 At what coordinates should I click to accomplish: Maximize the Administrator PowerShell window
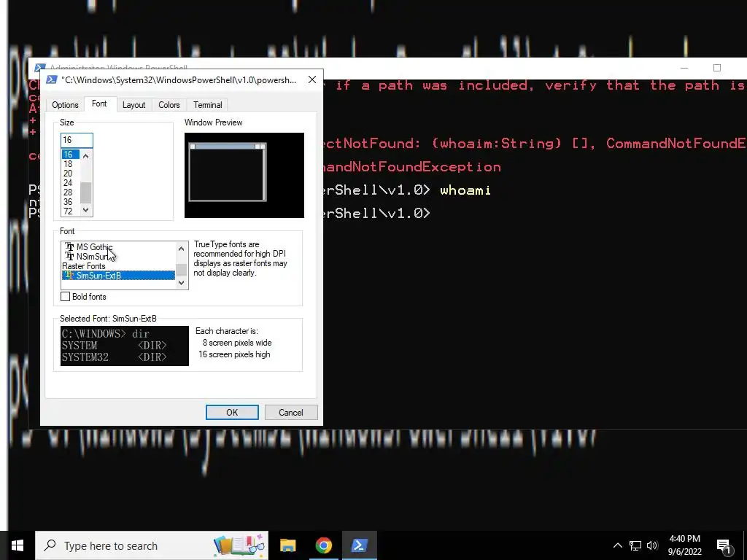point(717,68)
